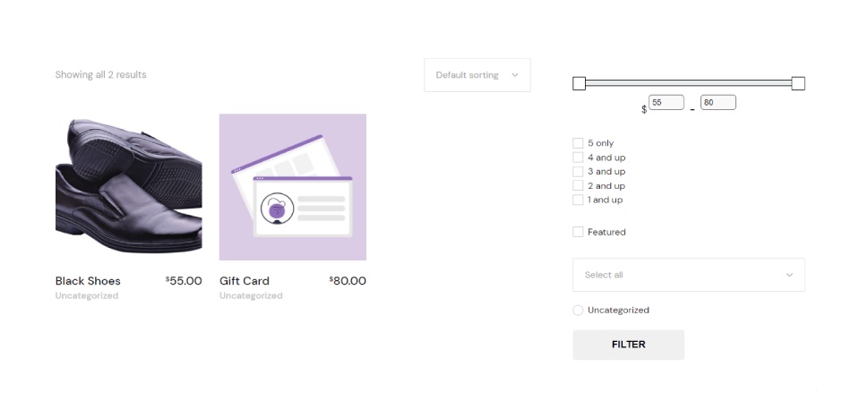Toggle the 1 and up checkbox
Screen dimensions: 868x409
click(578, 200)
